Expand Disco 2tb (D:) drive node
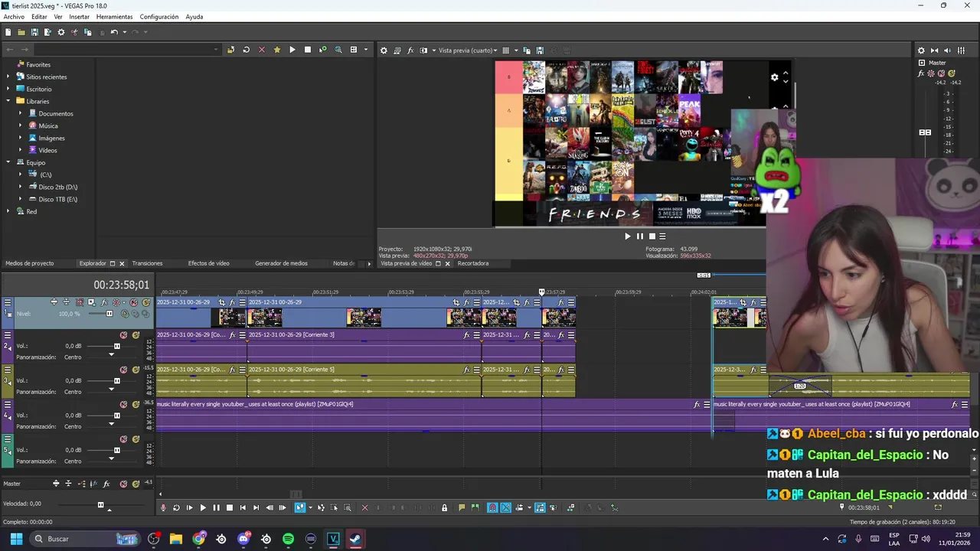The width and height of the screenshot is (980, 551). [x=21, y=187]
